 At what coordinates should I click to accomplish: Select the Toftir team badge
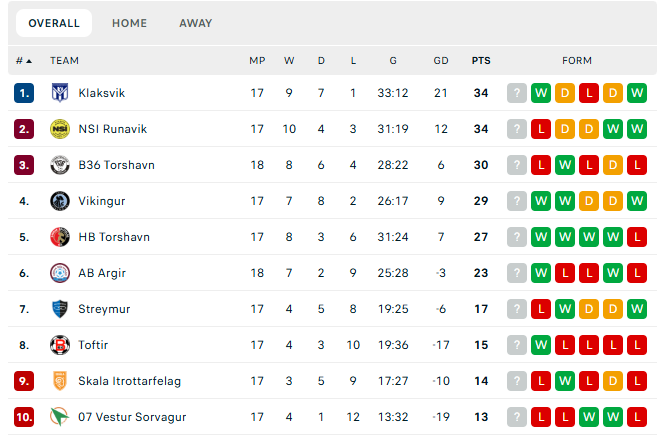click(60, 345)
